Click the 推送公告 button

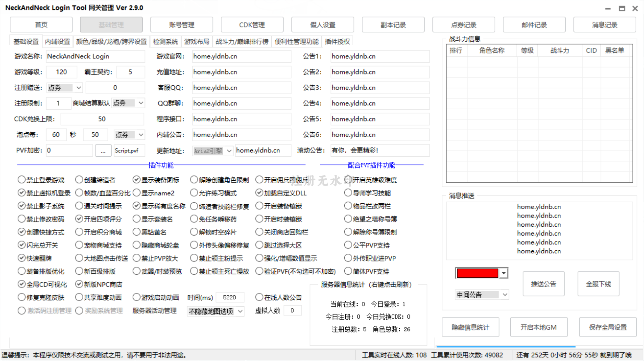pyautogui.click(x=543, y=284)
